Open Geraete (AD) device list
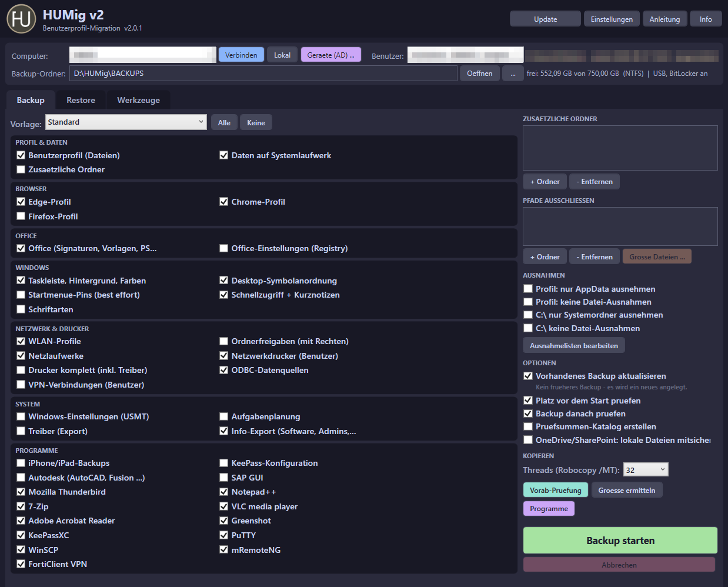 click(x=330, y=55)
